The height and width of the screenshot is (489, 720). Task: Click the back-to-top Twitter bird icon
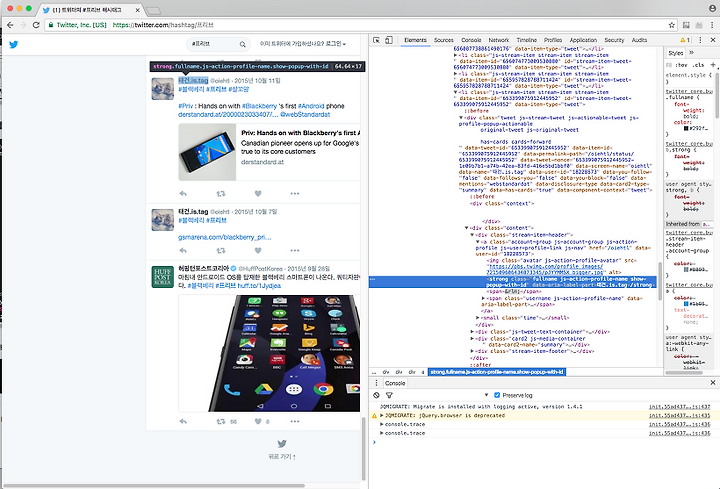pyautogui.click(x=282, y=444)
